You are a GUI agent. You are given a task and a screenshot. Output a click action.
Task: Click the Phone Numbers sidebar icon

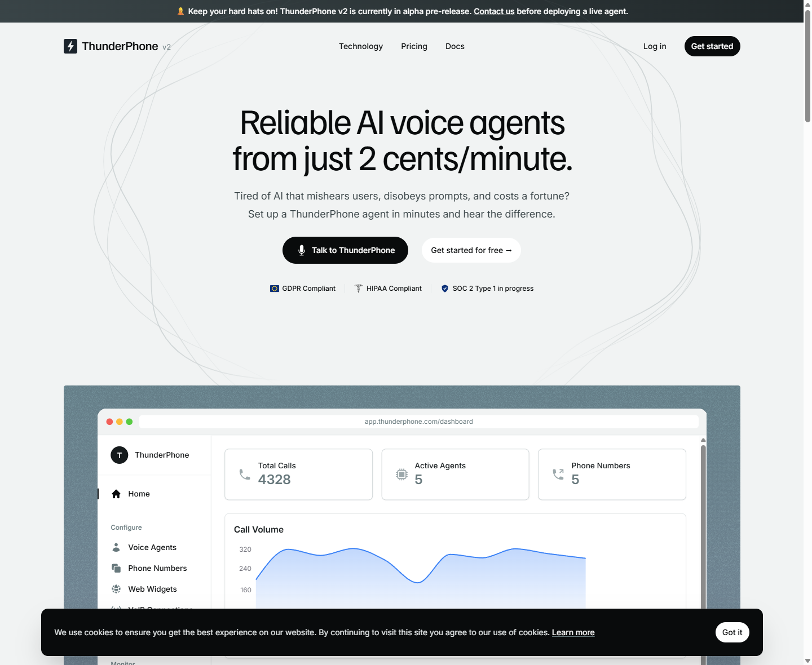point(116,568)
